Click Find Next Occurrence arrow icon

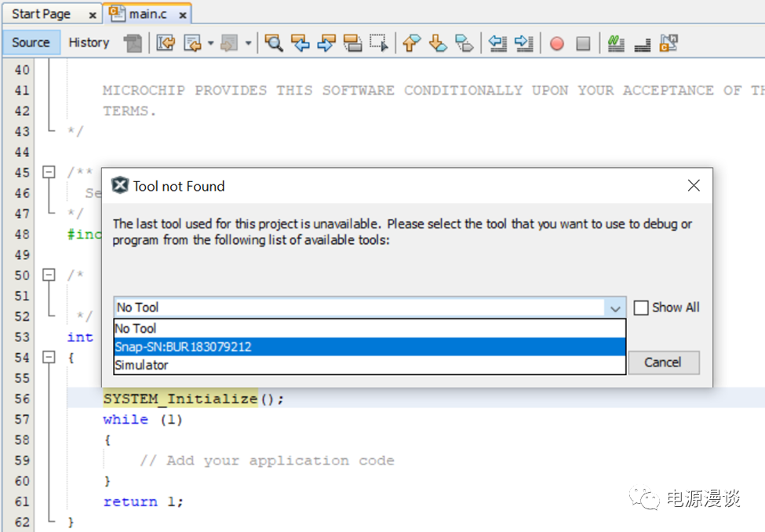pyautogui.click(x=326, y=43)
